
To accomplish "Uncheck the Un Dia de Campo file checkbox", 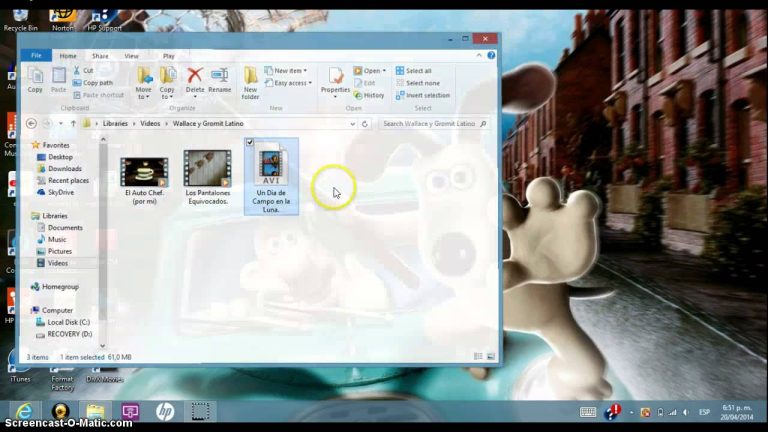I will (x=250, y=142).
